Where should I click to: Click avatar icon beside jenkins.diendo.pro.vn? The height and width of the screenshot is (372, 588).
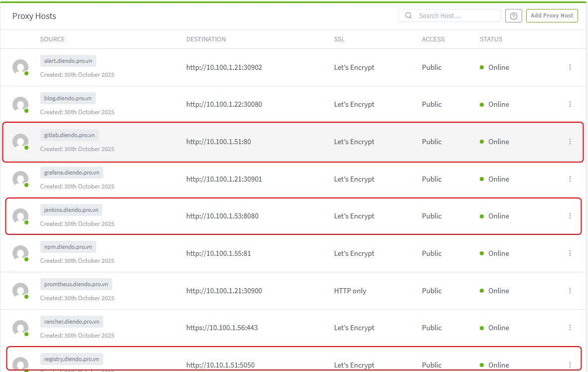pyautogui.click(x=20, y=216)
